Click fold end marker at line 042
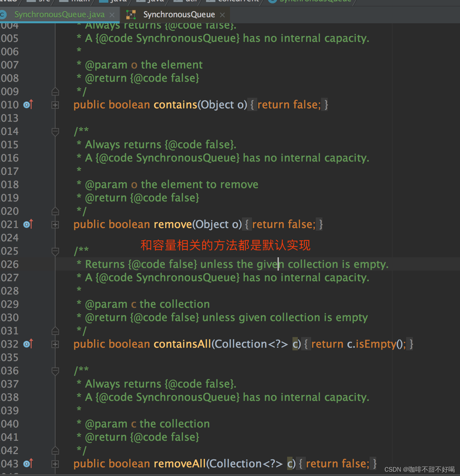Screen dimensions: 460x476 55,450
